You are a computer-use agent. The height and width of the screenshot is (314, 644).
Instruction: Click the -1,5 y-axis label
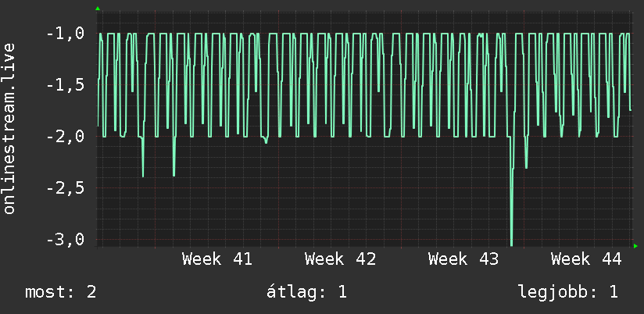tap(66, 85)
